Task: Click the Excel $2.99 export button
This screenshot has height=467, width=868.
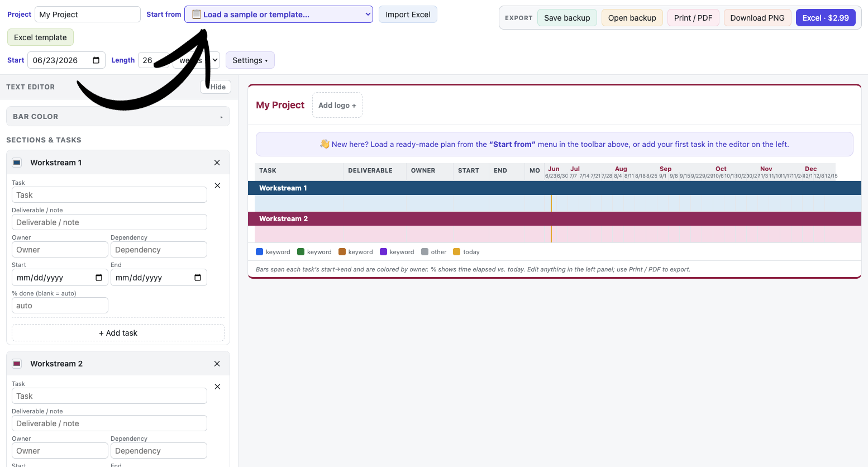Action: [x=826, y=18]
